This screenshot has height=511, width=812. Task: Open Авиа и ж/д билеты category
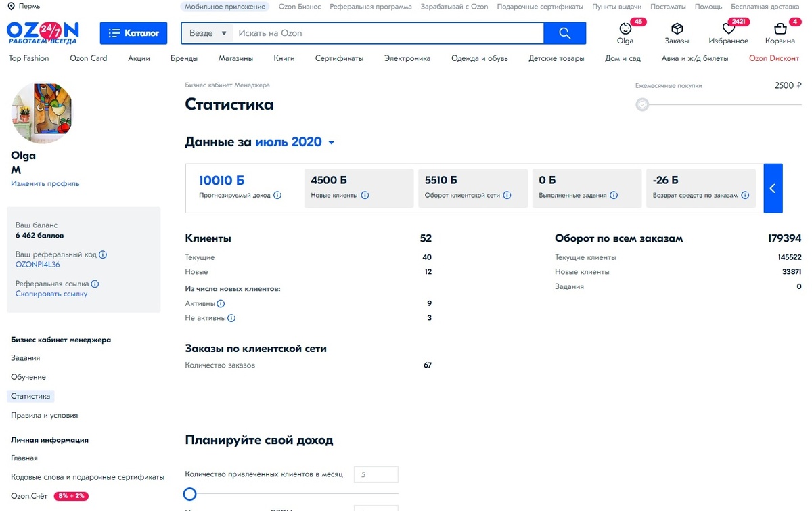point(695,58)
